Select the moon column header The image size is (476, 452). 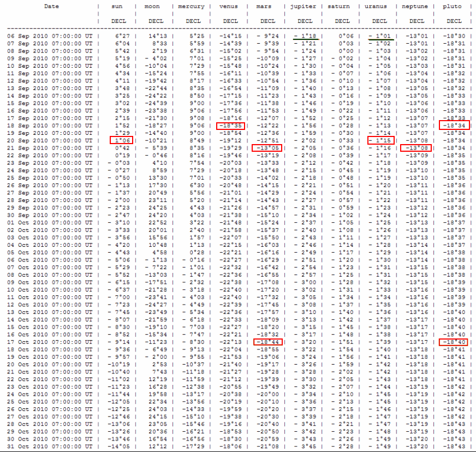(x=152, y=7)
